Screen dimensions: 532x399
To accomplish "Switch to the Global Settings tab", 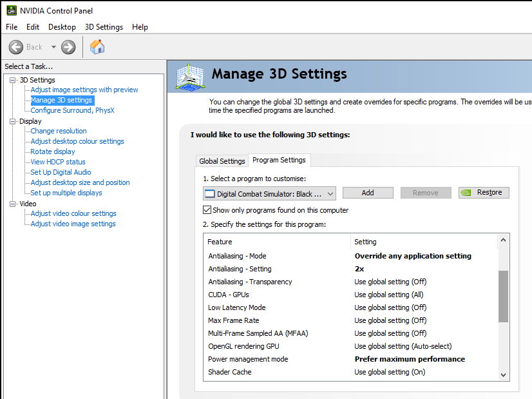I will pos(222,161).
